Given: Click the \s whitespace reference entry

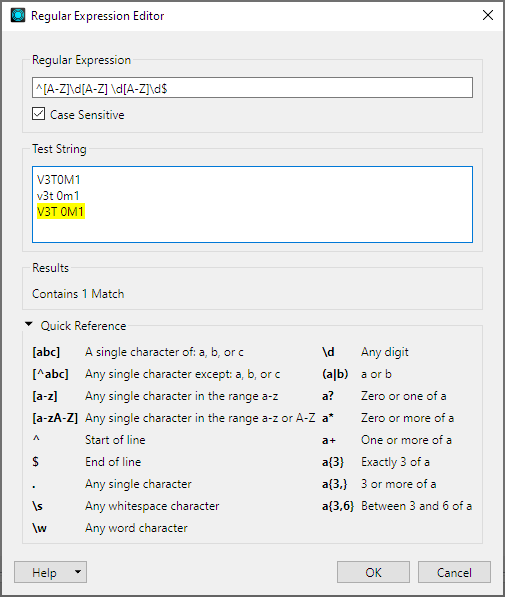Looking at the screenshot, I should coord(126,506).
